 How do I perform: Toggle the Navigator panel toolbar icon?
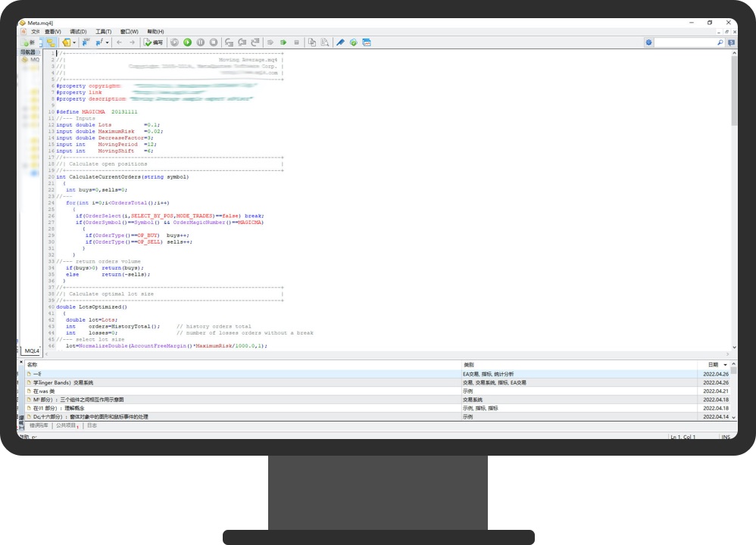coord(39,42)
